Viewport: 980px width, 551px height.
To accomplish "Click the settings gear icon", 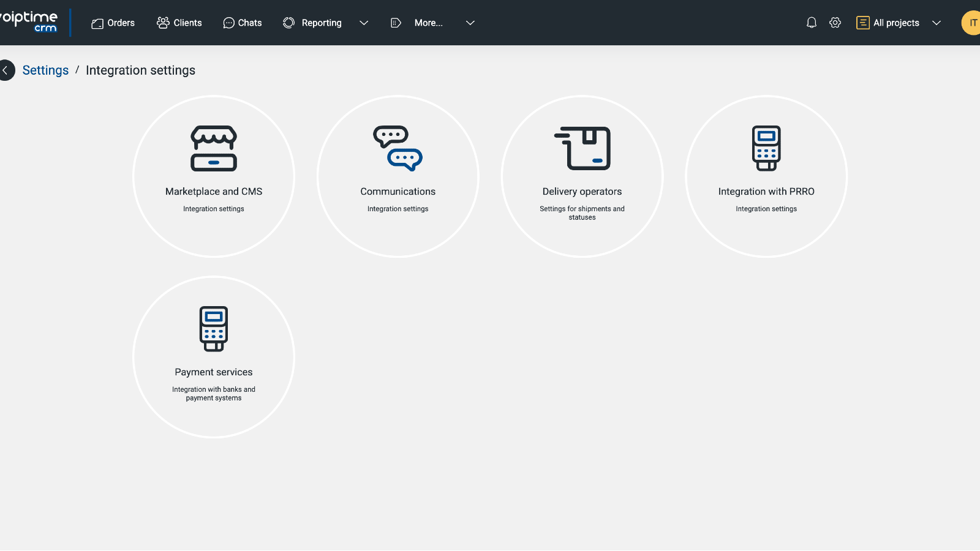I will click(x=835, y=23).
